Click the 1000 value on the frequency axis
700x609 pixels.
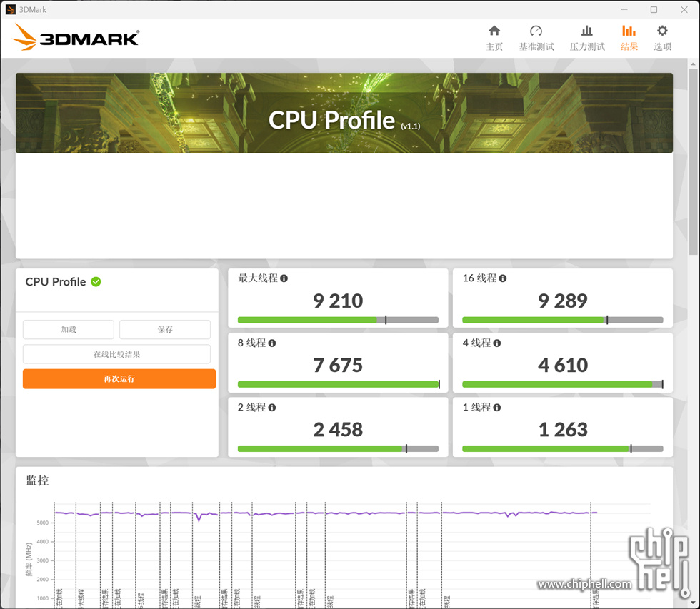(43, 598)
